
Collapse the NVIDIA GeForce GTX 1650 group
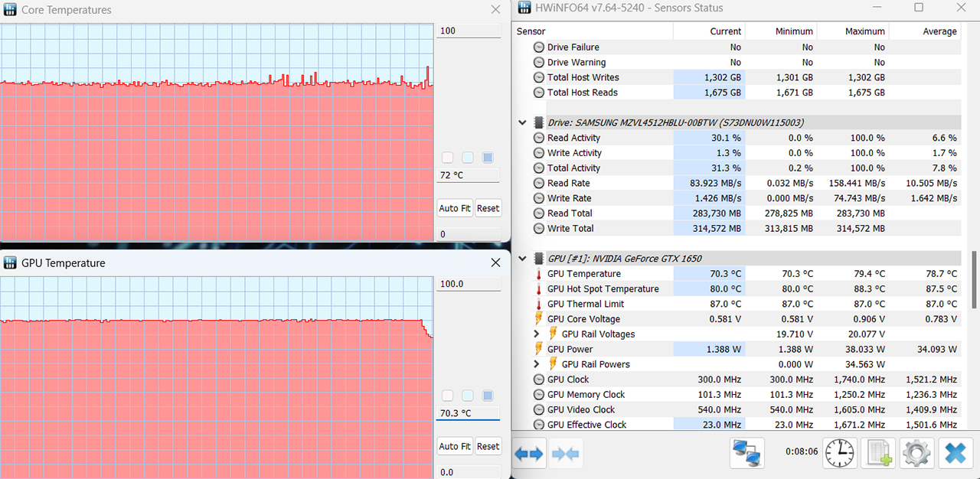[522, 259]
